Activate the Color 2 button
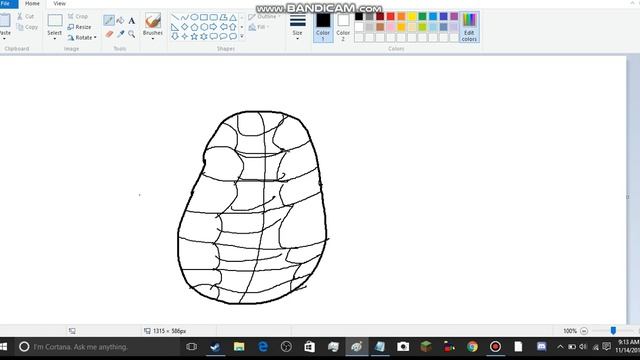Image resolution: width=640 pixels, height=360 pixels. (343, 27)
